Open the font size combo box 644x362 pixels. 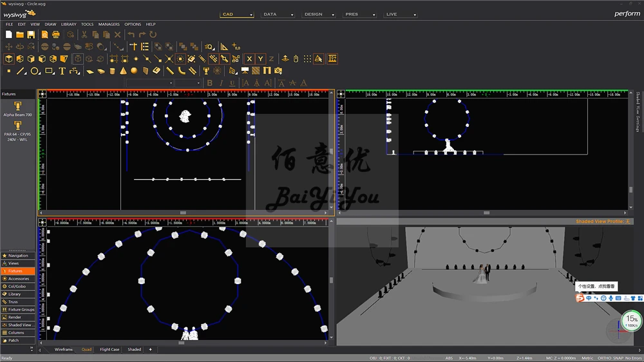pyautogui.click(x=187, y=83)
